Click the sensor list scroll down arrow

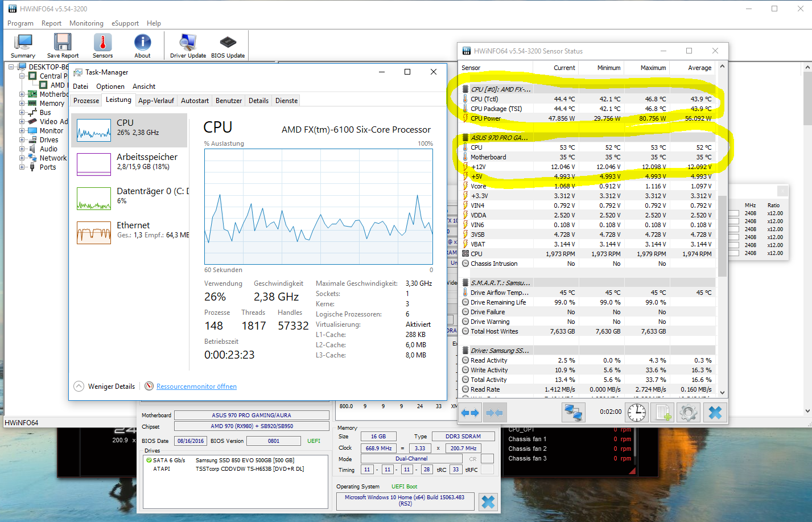(722, 392)
